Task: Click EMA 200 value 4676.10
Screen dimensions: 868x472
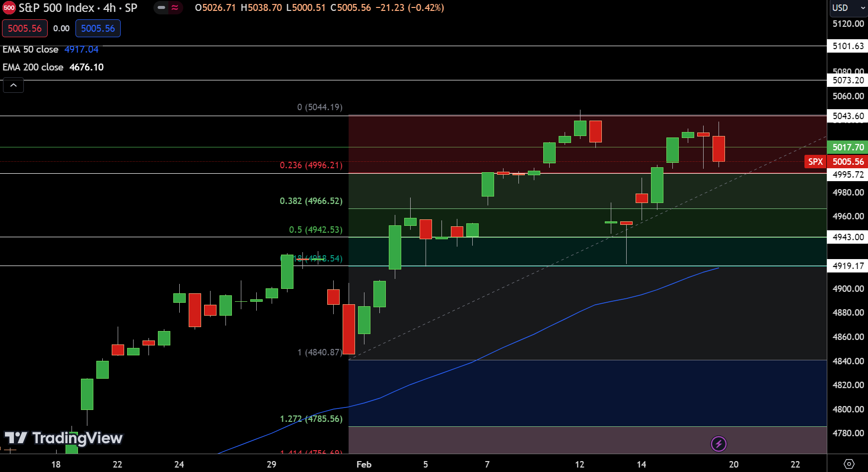Action: (87, 67)
